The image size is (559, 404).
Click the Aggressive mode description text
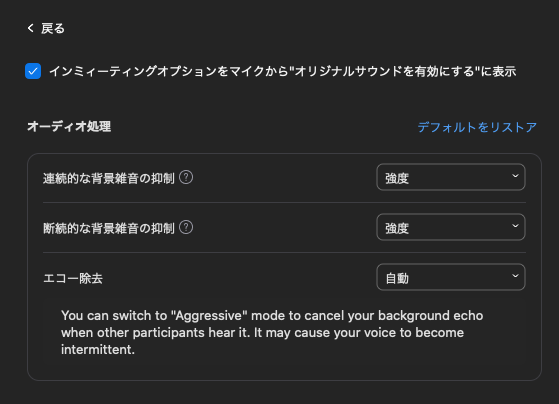[272, 332]
